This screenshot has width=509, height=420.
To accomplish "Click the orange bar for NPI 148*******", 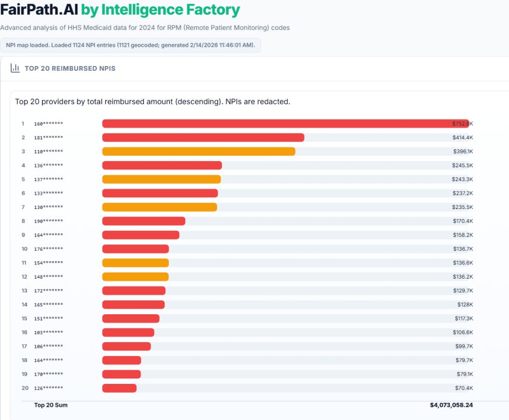I will [135, 277].
